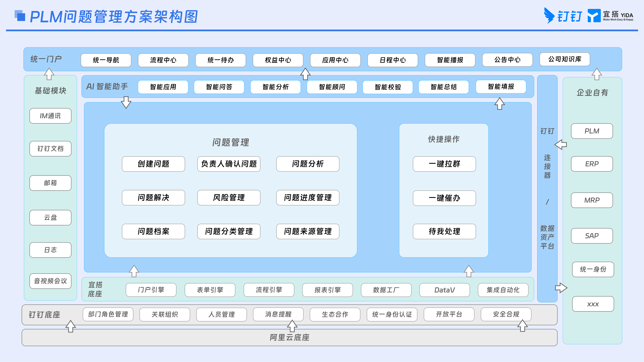Click the XXX placeholder box
This screenshot has width=644, height=362.
(593, 304)
